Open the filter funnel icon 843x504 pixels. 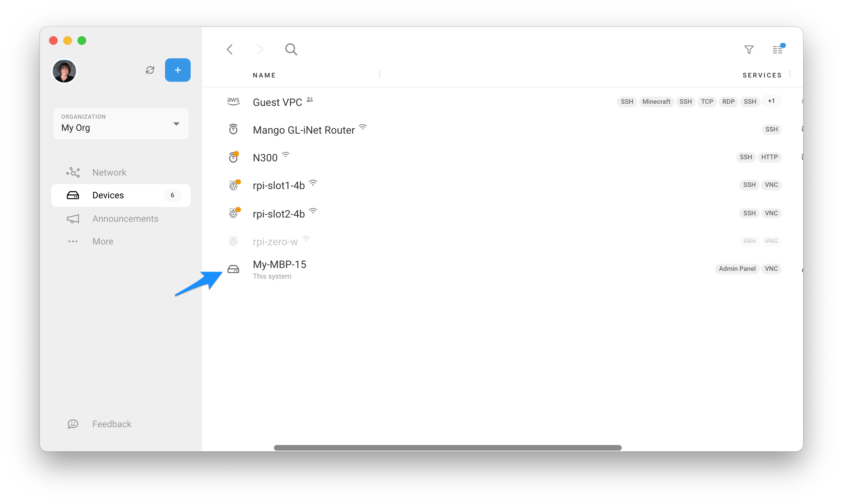tap(749, 49)
